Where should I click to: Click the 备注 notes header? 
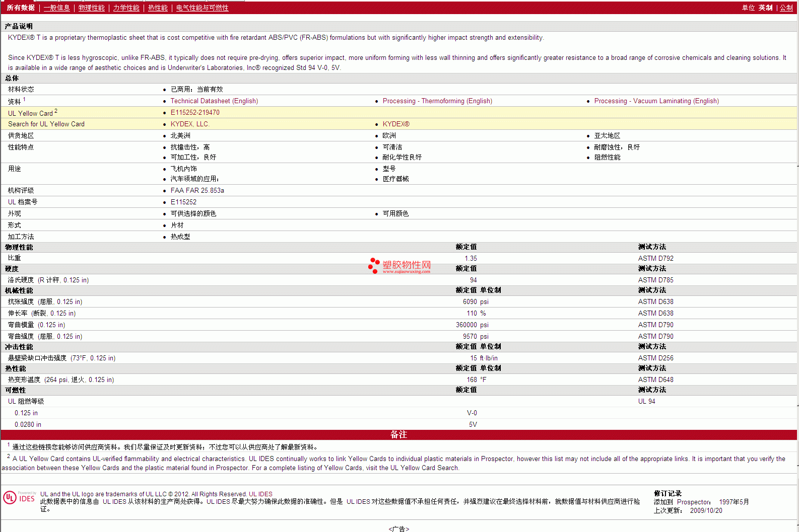coord(398,435)
